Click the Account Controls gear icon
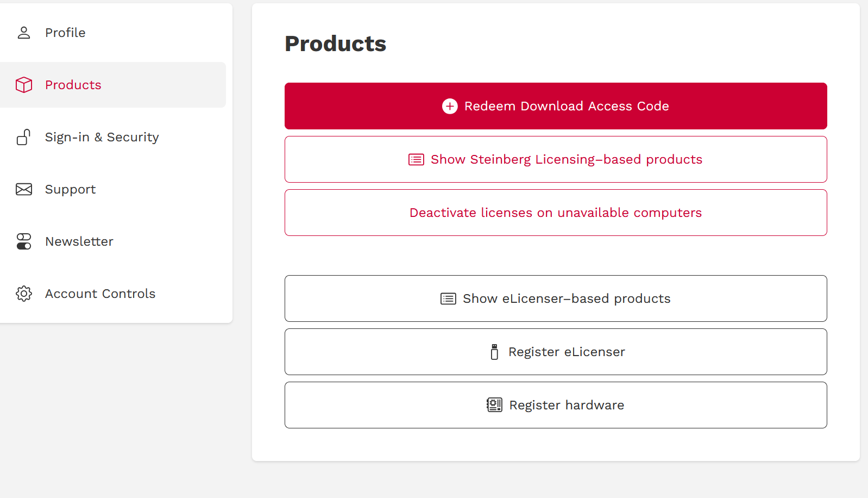The image size is (868, 498). tap(24, 294)
